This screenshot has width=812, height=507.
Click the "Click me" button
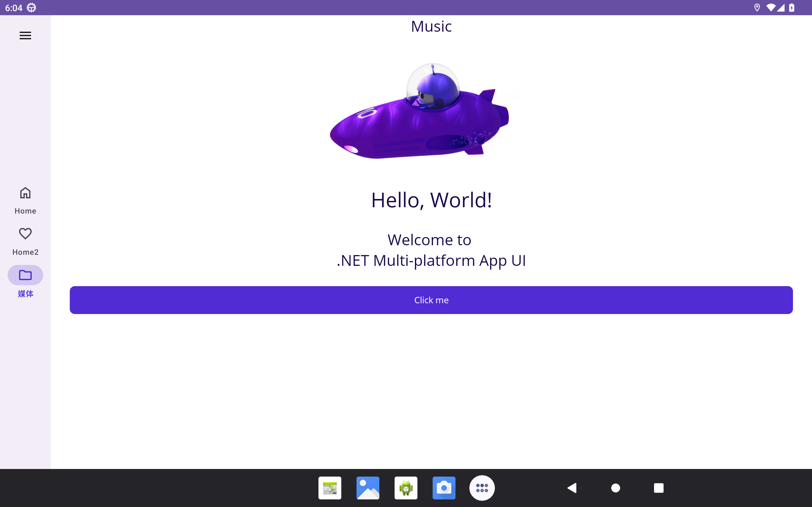(x=431, y=300)
